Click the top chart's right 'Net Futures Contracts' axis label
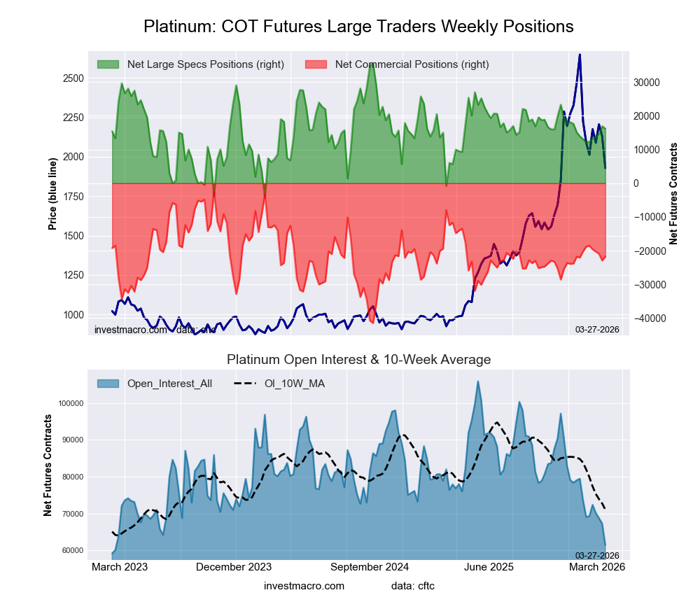 pos(673,193)
